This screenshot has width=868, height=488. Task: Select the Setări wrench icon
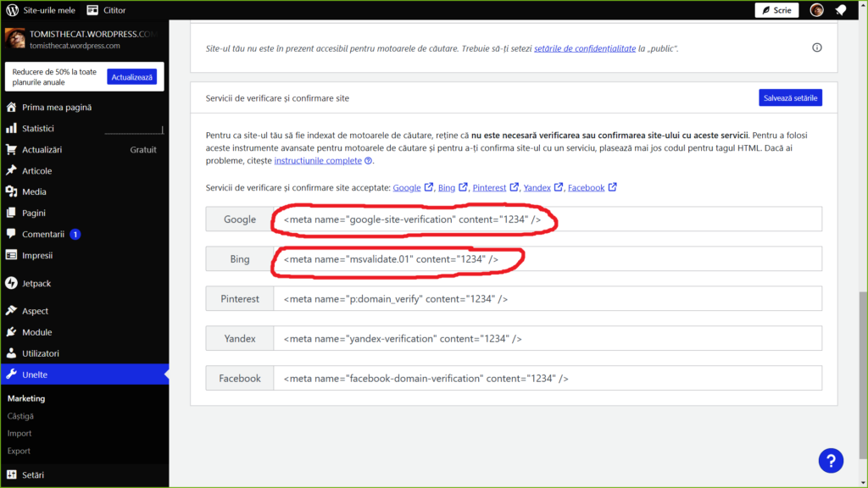click(x=12, y=474)
